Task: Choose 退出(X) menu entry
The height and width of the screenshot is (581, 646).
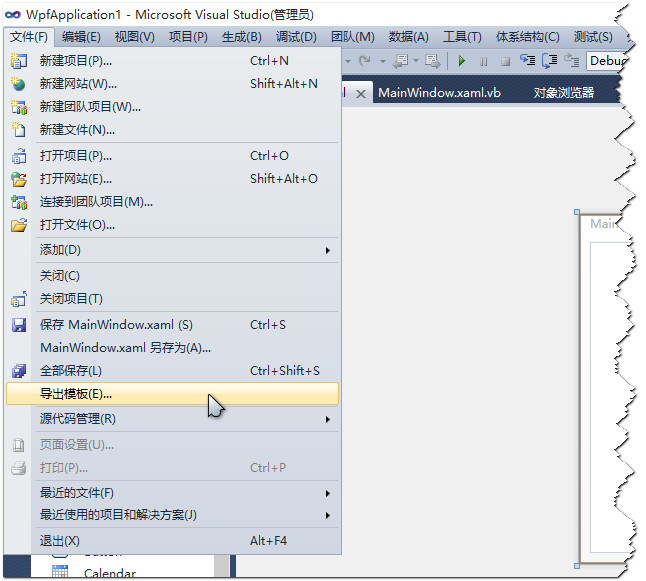Action: (x=173, y=541)
